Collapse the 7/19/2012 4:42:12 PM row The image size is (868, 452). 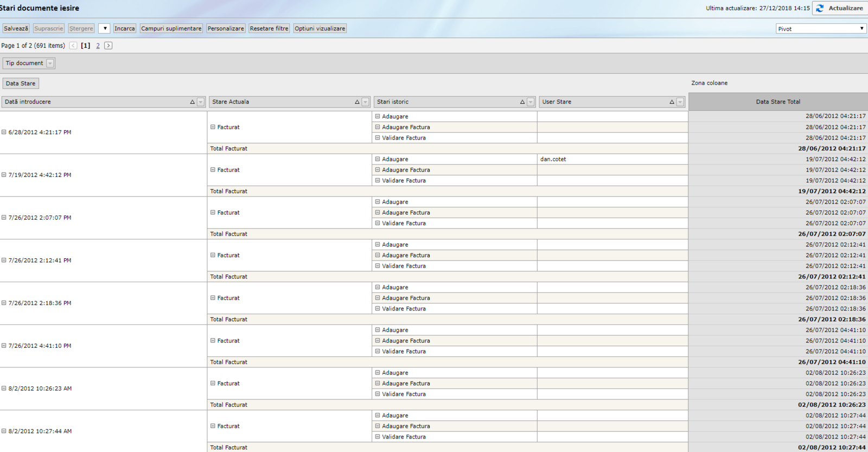pos(4,175)
